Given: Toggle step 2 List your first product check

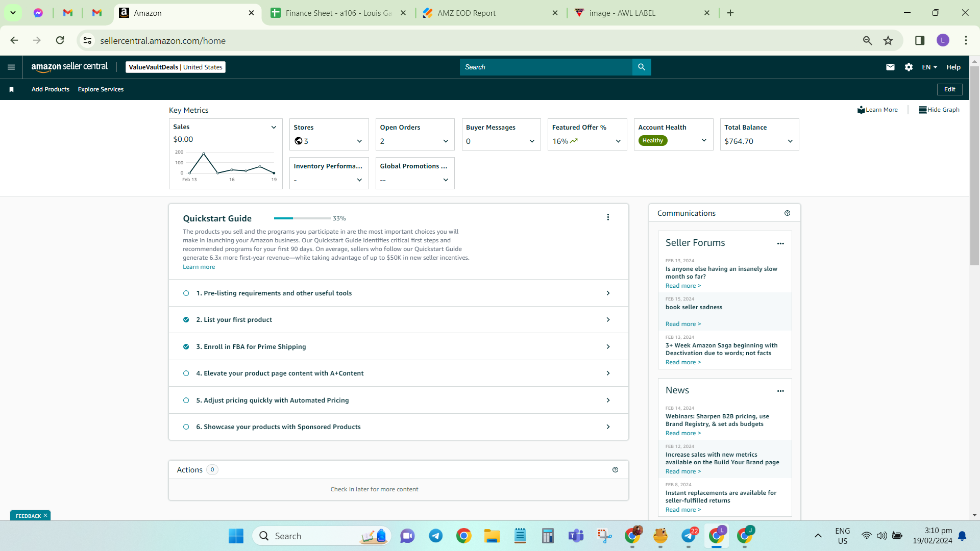Looking at the screenshot, I should pyautogui.click(x=186, y=320).
